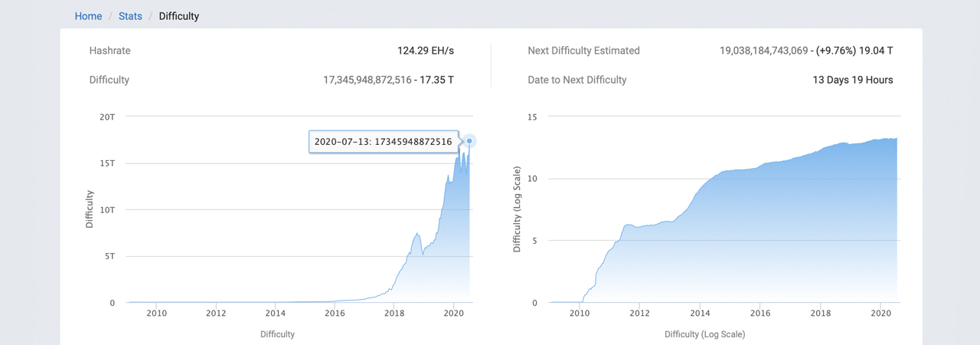Click the Difficulty (Log Scale) x-axis title

704,334
